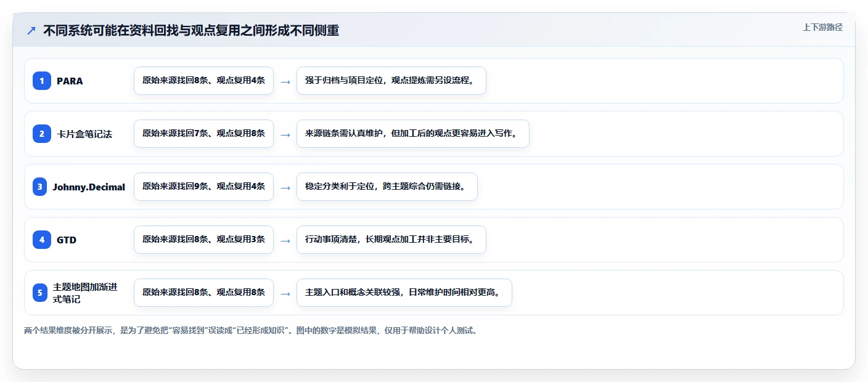868x382 pixels.
Task: Click the result 主题入口和概念关联较强，日常维护时间相对更高。
Action: coord(404,293)
